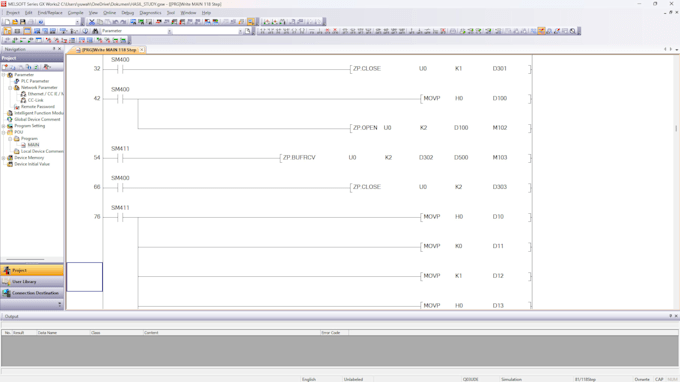Open the Parameter combo box dropdown
This screenshot has height=382, width=680.
point(170,31)
